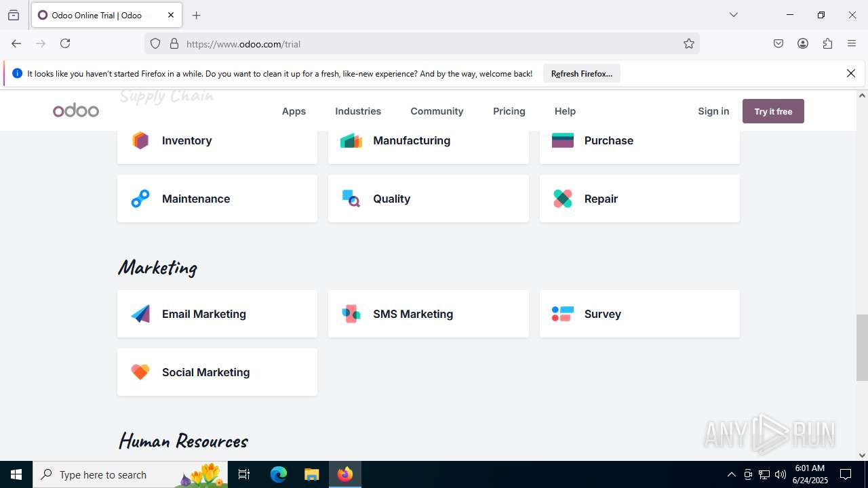Image resolution: width=868 pixels, height=488 pixels.
Task: Bookmark this page with star icon
Action: 689,44
